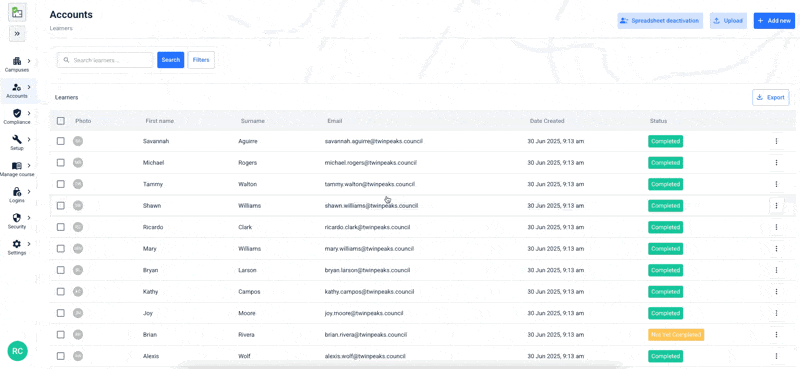800x369 pixels.
Task: Click the Search learners input field
Action: coord(105,60)
